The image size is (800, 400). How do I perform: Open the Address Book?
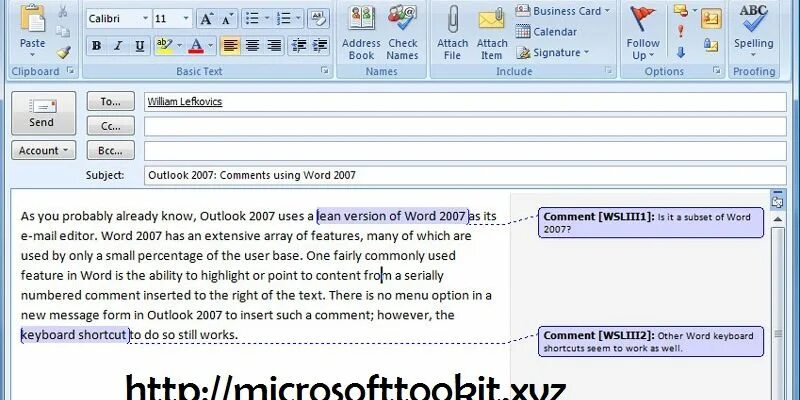(x=361, y=33)
